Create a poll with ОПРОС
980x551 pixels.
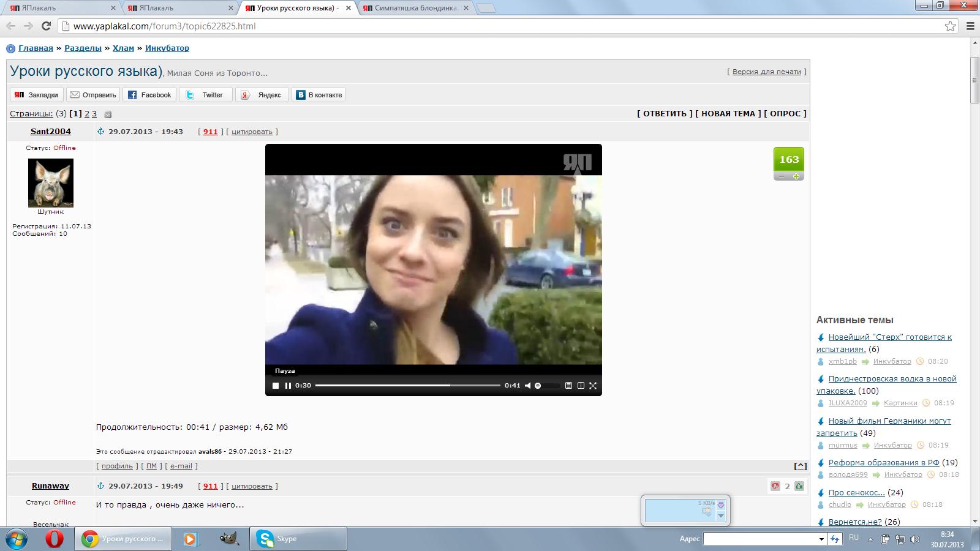[x=785, y=114]
